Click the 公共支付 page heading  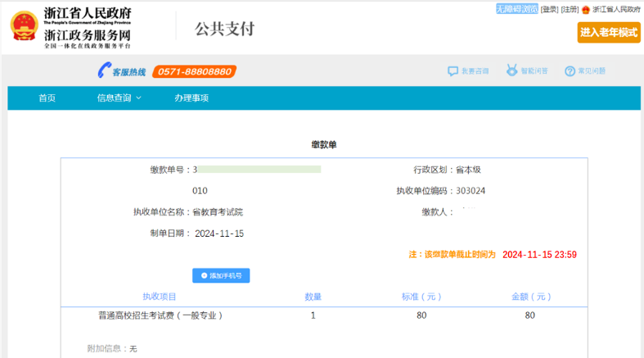[x=224, y=29]
